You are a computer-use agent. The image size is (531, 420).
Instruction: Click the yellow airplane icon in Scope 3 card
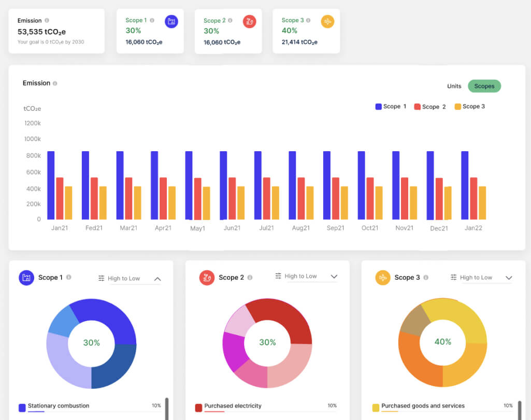coord(327,22)
